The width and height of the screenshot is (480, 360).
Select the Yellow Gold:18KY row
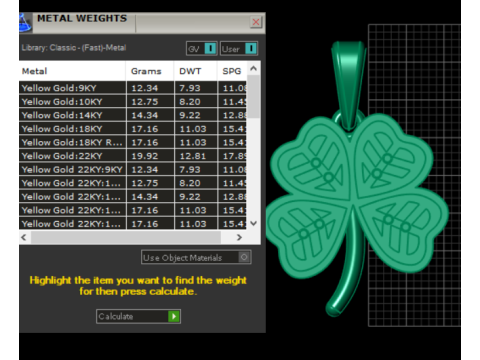(x=133, y=129)
